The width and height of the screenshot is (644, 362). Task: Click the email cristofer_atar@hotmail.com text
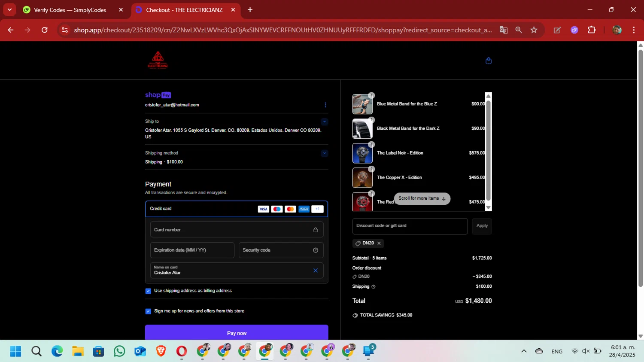pos(172,105)
